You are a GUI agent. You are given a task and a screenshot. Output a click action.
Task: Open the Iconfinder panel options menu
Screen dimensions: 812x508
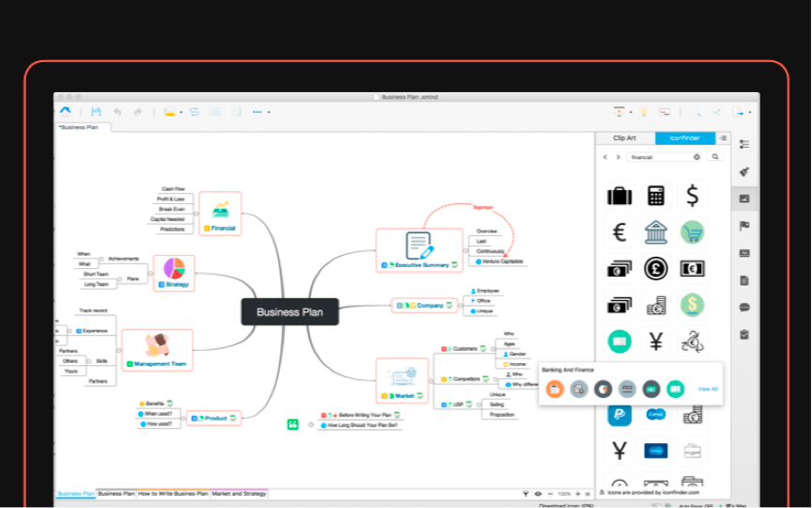coord(723,138)
